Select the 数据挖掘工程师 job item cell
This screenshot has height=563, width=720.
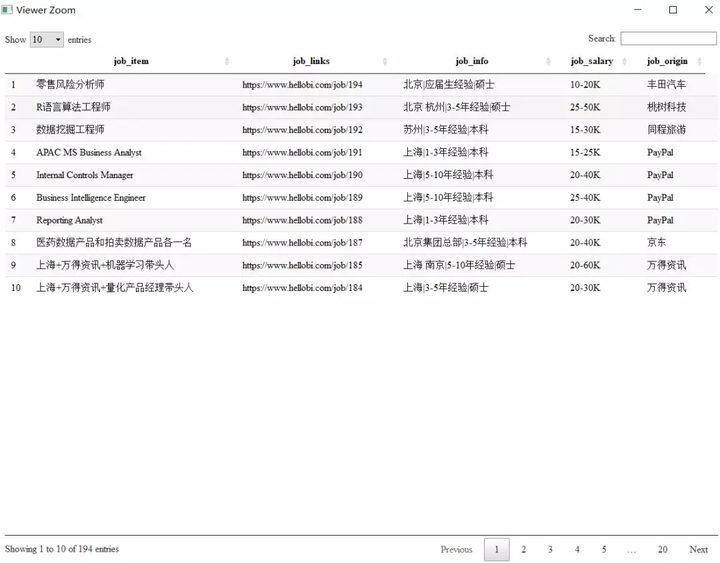pos(70,129)
